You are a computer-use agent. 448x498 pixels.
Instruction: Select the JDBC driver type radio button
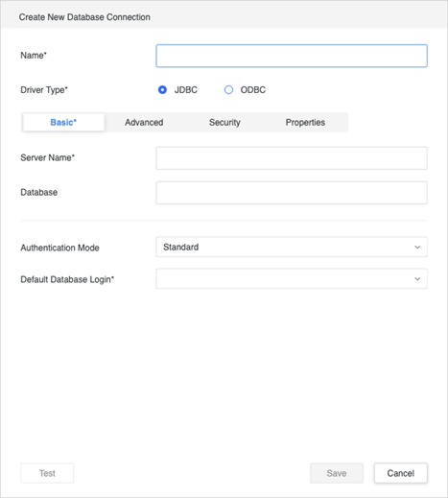tap(162, 90)
